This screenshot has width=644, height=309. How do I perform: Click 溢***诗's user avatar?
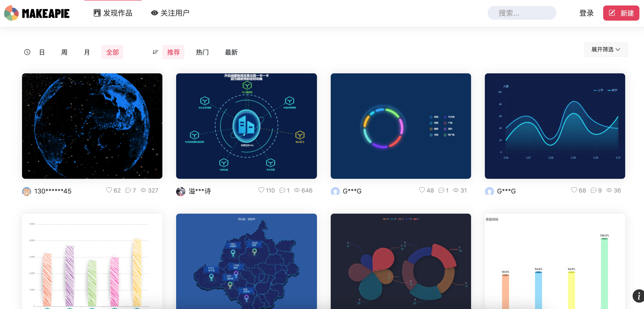coord(180,191)
